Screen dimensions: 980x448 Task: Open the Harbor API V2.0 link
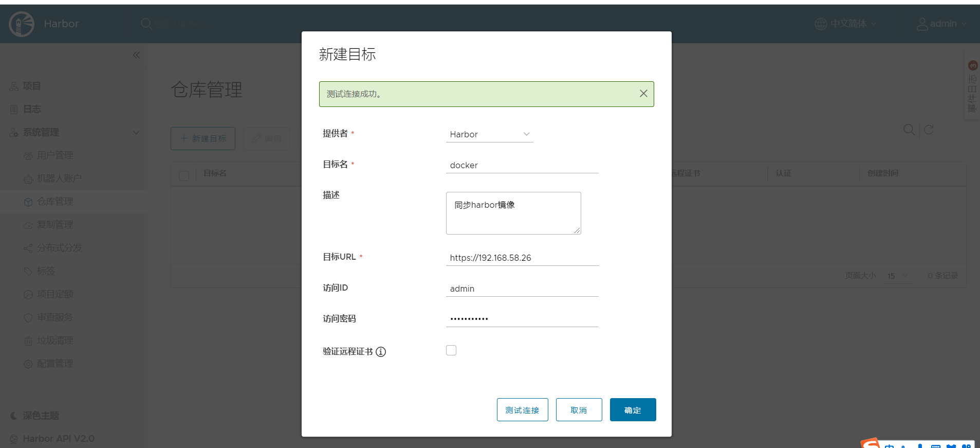59,439
